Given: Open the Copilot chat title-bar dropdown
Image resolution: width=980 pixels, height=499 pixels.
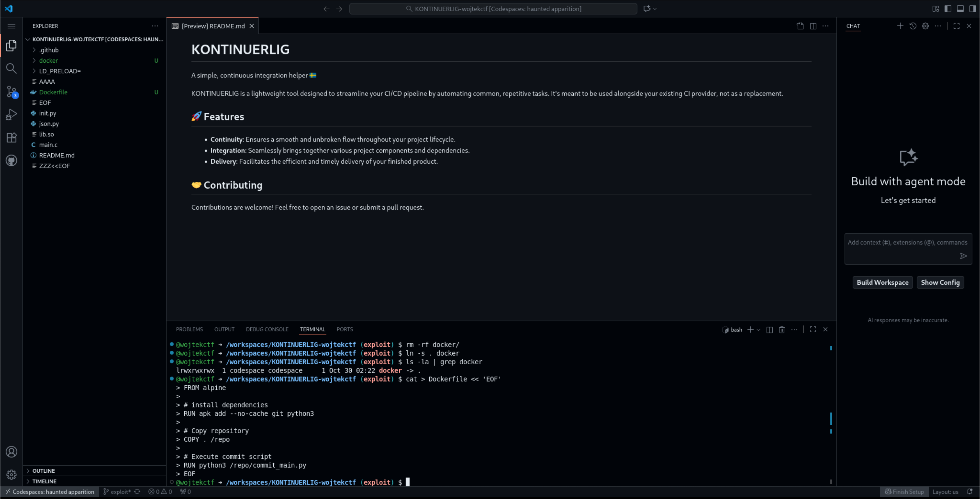Looking at the screenshot, I should pos(655,9).
